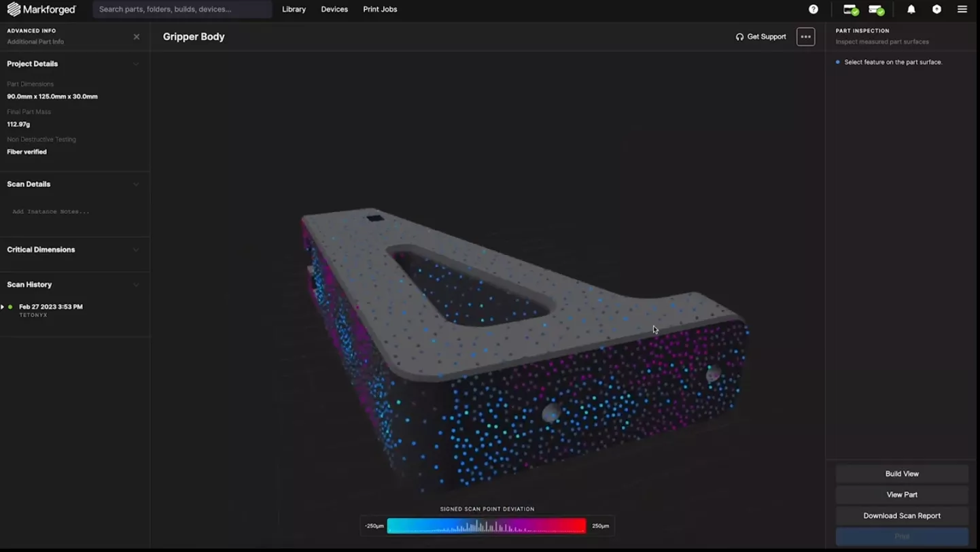This screenshot has width=980, height=552.
Task: Close the Advanced Info panel
Action: pos(136,37)
